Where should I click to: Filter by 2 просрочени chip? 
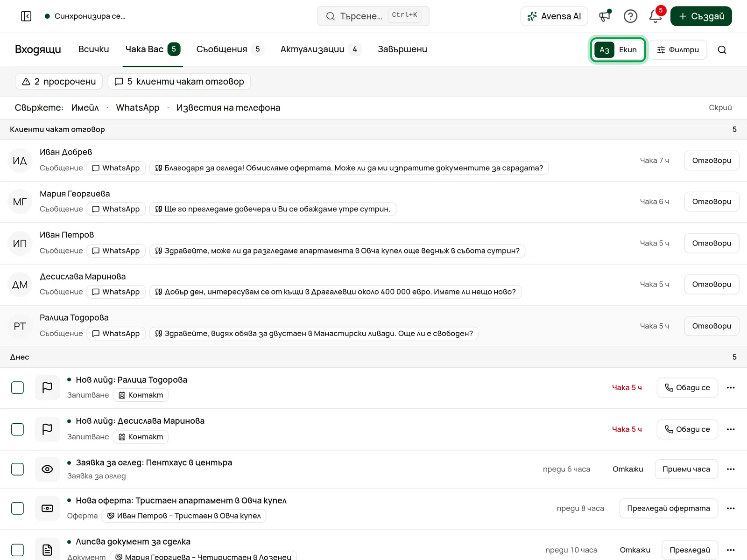[x=59, y=82]
